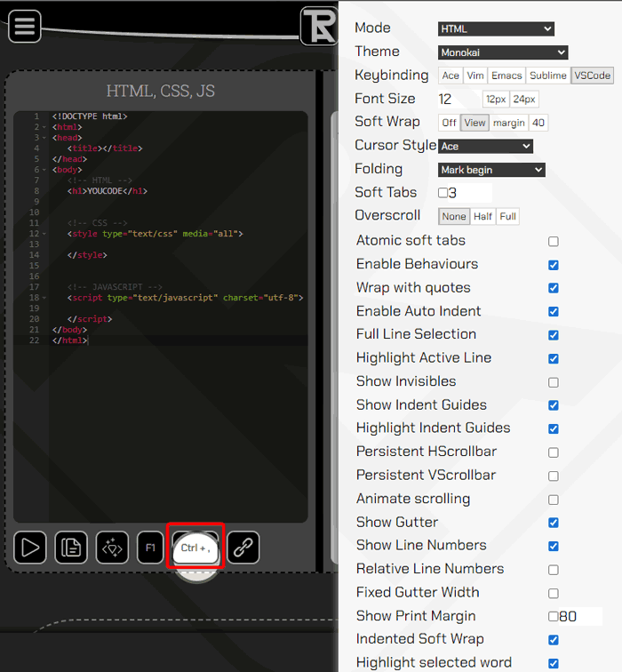
Task: Click the TR logo icon
Action: (x=319, y=27)
